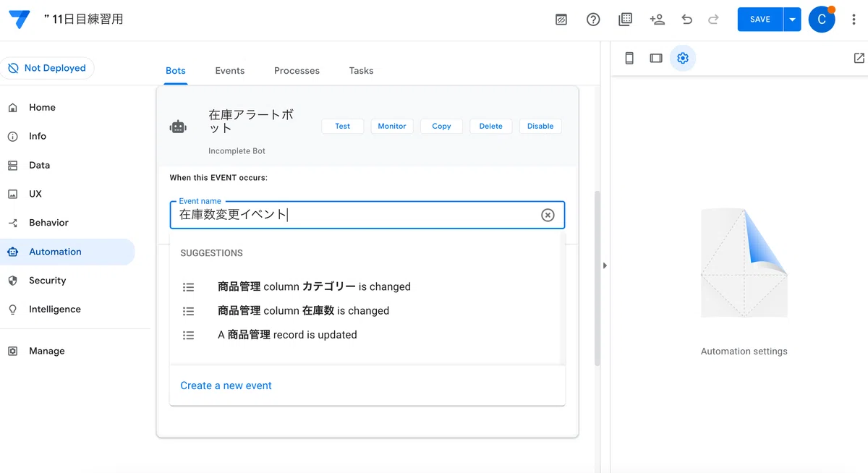Viewport: 868px width, 473px height.
Task: Click the SAVE button
Action: point(760,20)
